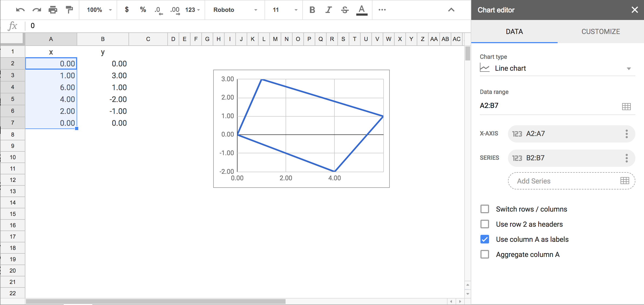
Task: Click cell B5 with value -2.00
Action: 103,99
